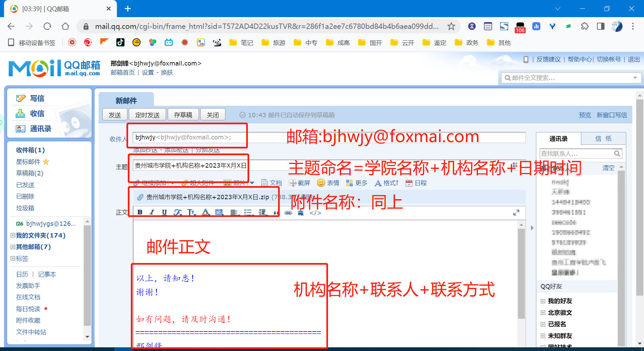Open the font size picker

[192, 212]
